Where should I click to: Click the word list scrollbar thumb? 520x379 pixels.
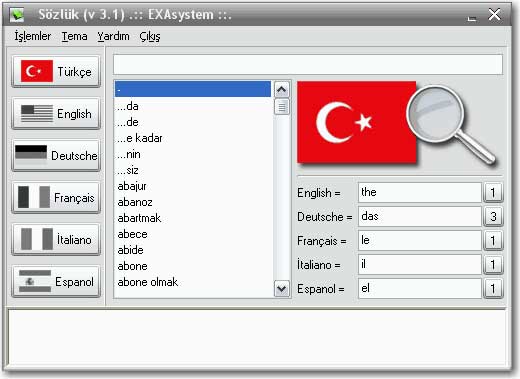tap(282, 107)
